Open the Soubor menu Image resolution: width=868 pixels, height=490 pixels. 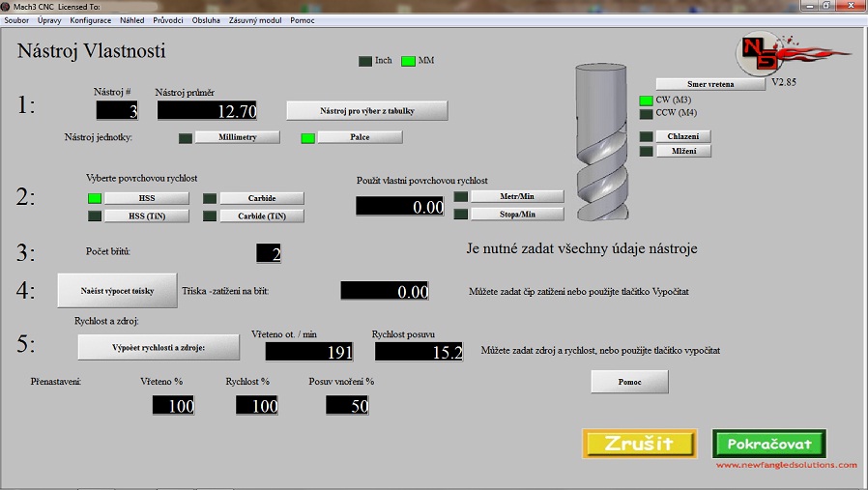coord(16,20)
